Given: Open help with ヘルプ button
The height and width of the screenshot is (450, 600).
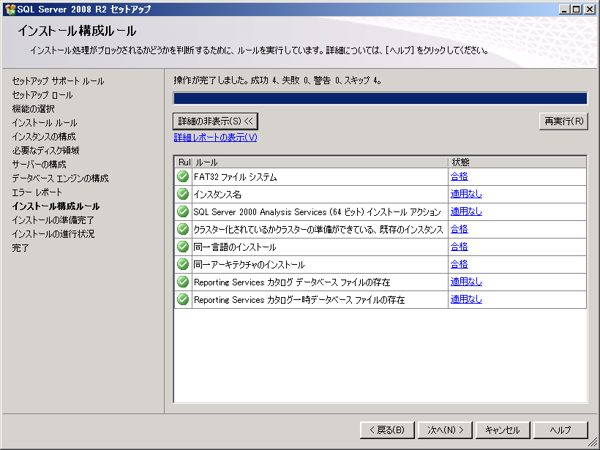Looking at the screenshot, I should click(561, 430).
